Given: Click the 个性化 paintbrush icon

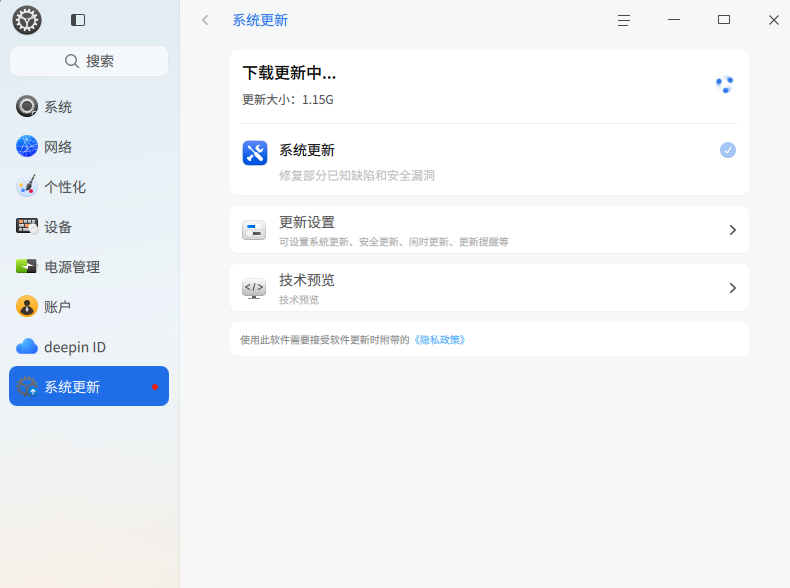Looking at the screenshot, I should (x=27, y=186).
